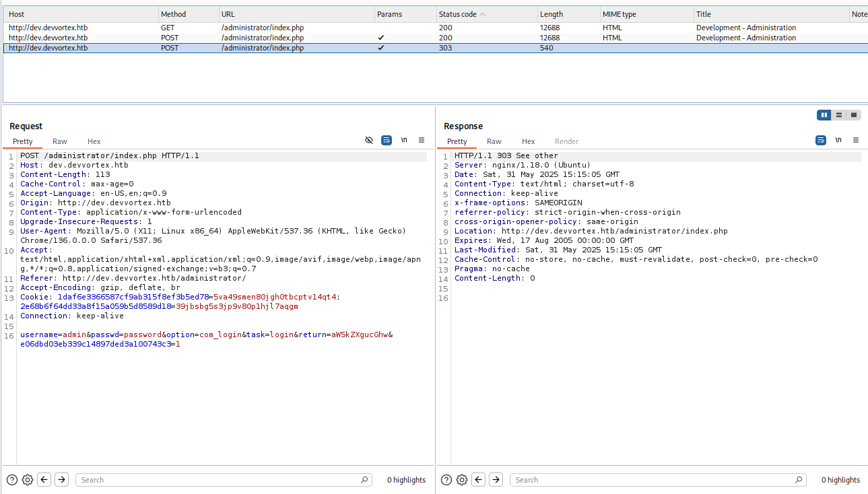This screenshot has width=868, height=494.
Task: Show non-printable characters (\n) in Request panel
Action: click(404, 140)
